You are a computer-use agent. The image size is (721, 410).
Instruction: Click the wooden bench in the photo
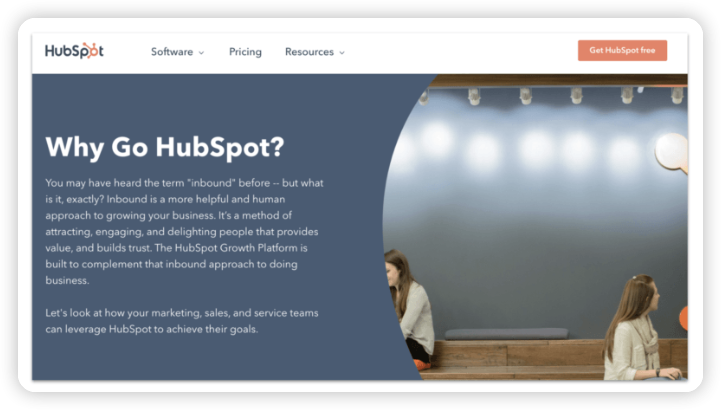[515, 359]
